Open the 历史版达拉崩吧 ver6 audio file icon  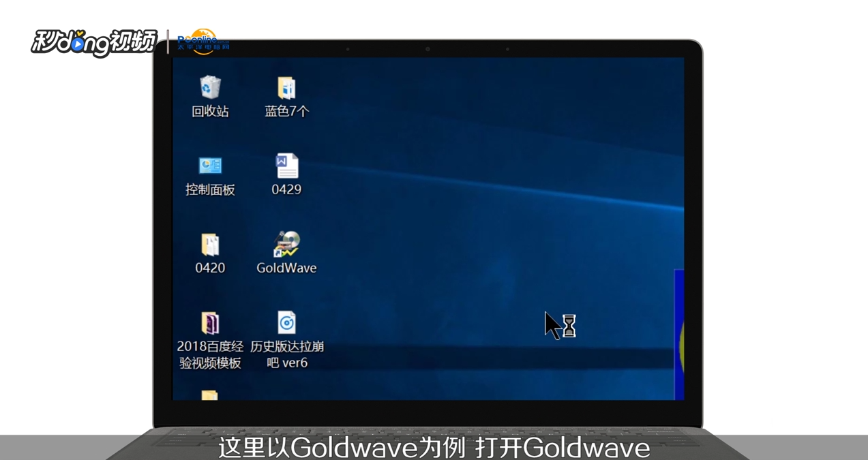click(286, 323)
